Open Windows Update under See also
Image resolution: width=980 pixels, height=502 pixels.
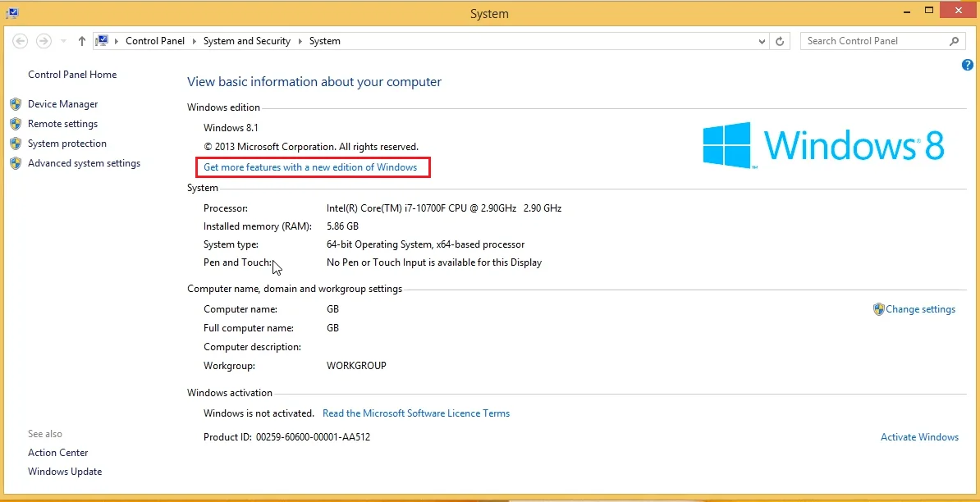point(65,472)
